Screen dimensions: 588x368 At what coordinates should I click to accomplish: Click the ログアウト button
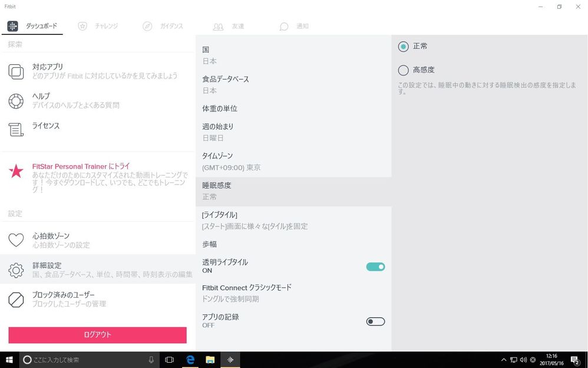pos(97,335)
